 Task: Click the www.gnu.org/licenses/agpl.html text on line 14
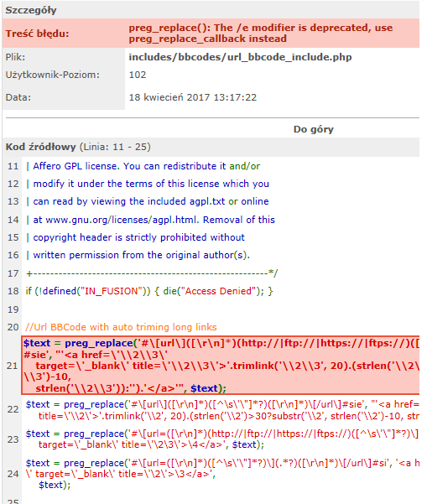[x=121, y=220]
